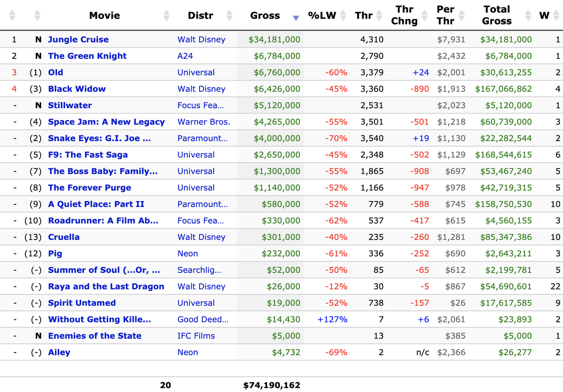Select the $6,784,000 gross for Green Knight
The width and height of the screenshot is (563, 392).
coord(277,56)
